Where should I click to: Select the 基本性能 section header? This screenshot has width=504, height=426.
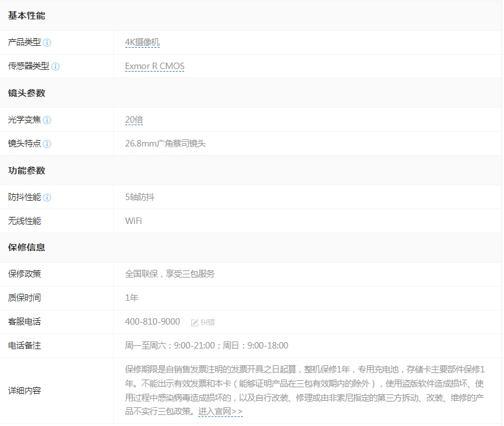[x=26, y=15]
